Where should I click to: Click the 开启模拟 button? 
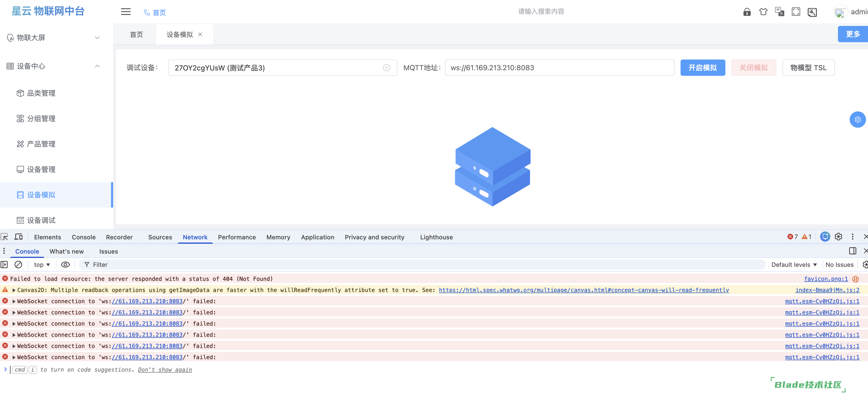702,68
